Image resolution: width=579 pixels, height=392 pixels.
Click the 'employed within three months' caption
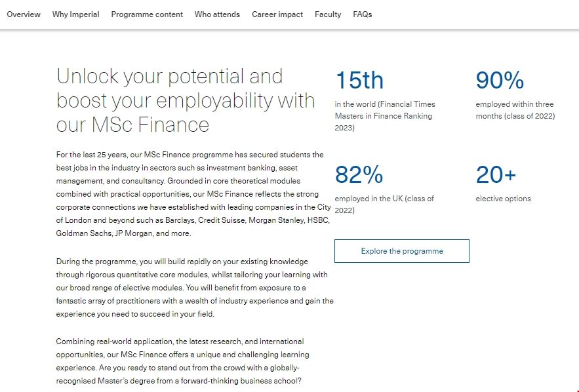[x=515, y=110]
